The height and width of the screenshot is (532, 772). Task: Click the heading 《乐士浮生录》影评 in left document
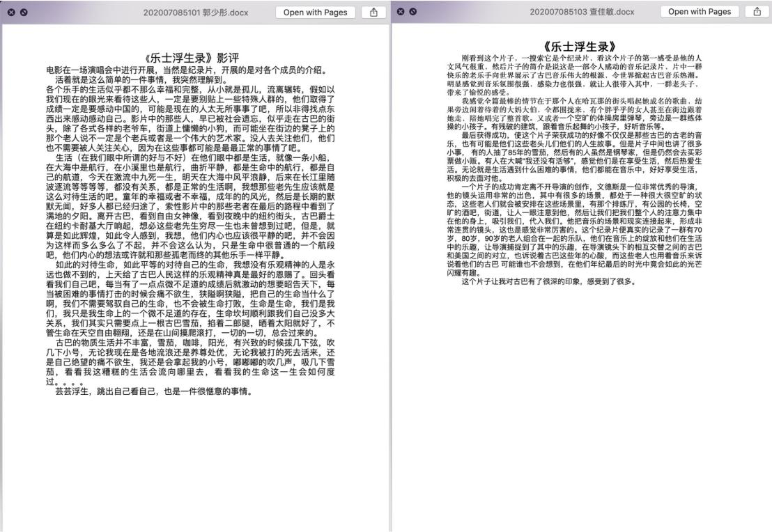190,58
